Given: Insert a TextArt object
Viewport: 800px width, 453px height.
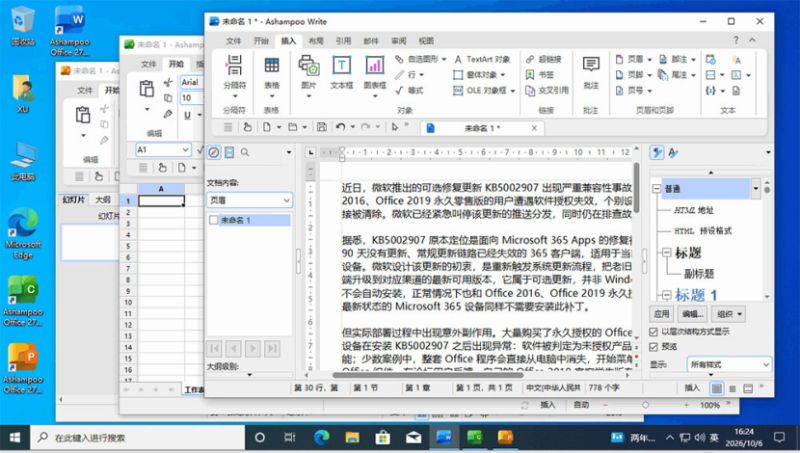Looking at the screenshot, I should point(482,59).
